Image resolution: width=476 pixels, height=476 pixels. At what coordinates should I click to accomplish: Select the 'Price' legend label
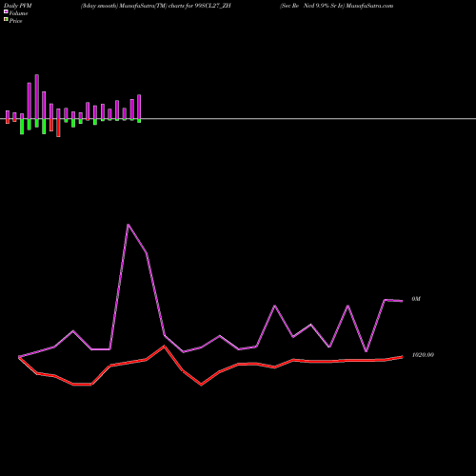(x=16, y=21)
